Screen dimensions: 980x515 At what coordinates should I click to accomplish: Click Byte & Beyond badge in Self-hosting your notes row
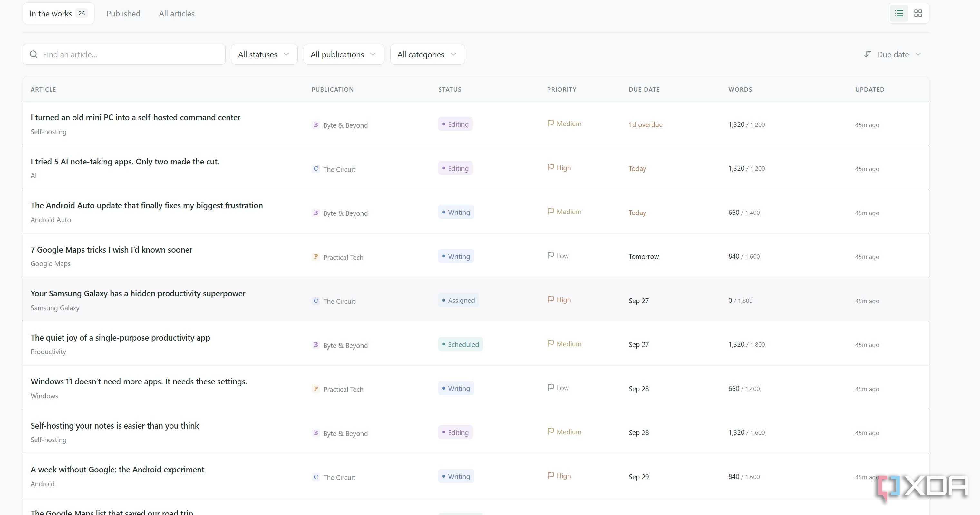point(316,433)
